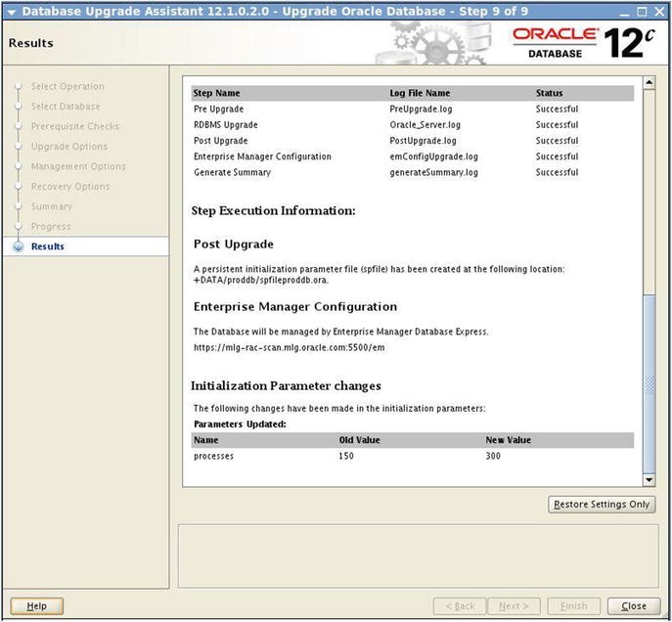This screenshot has width=672, height=622.
Task: Click Enterprise Manager Configuration table row name
Action: click(x=262, y=156)
